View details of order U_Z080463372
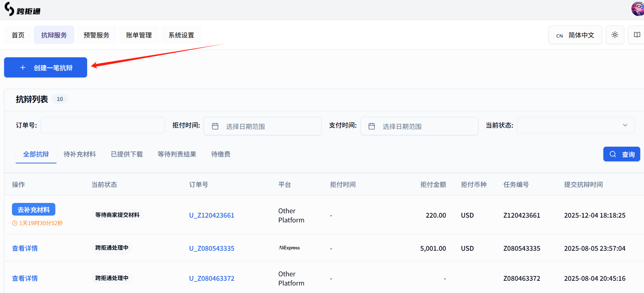 [25, 278]
